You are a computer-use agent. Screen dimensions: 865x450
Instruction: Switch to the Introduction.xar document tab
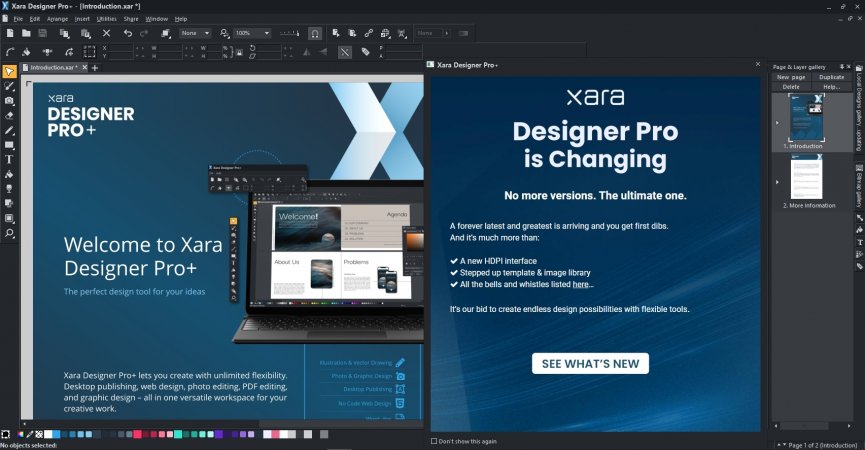pyautogui.click(x=54, y=67)
